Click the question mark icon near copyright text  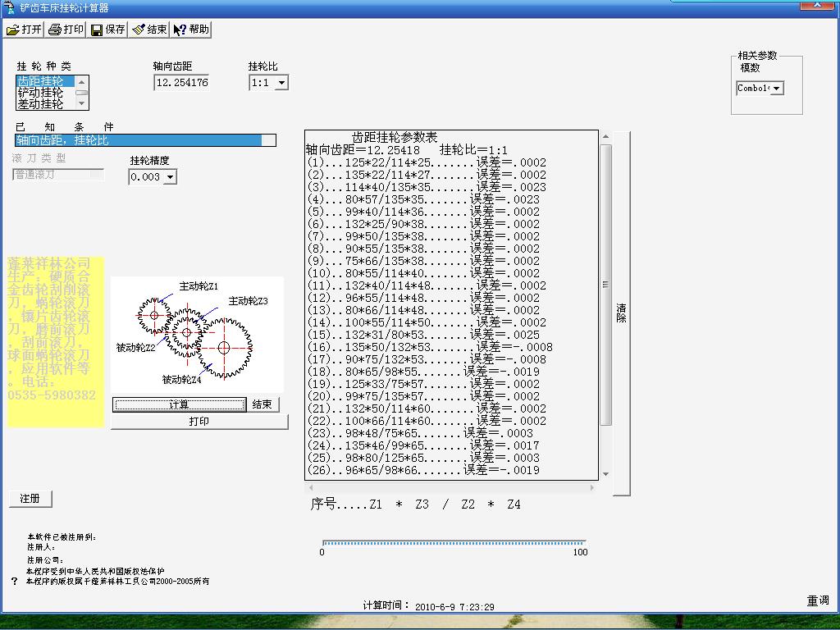(x=15, y=582)
